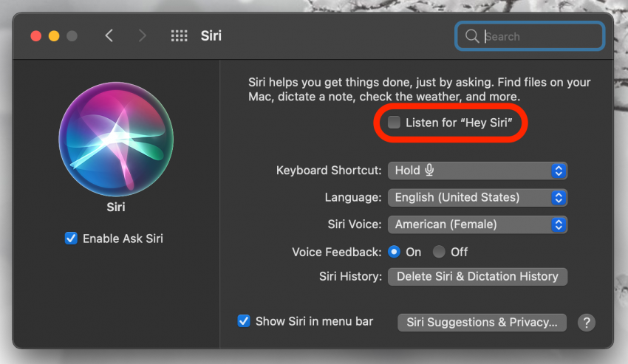Screen dimensions: 628x364
Task: Open Siri Suggestions & Privacy settings
Action: point(482,323)
